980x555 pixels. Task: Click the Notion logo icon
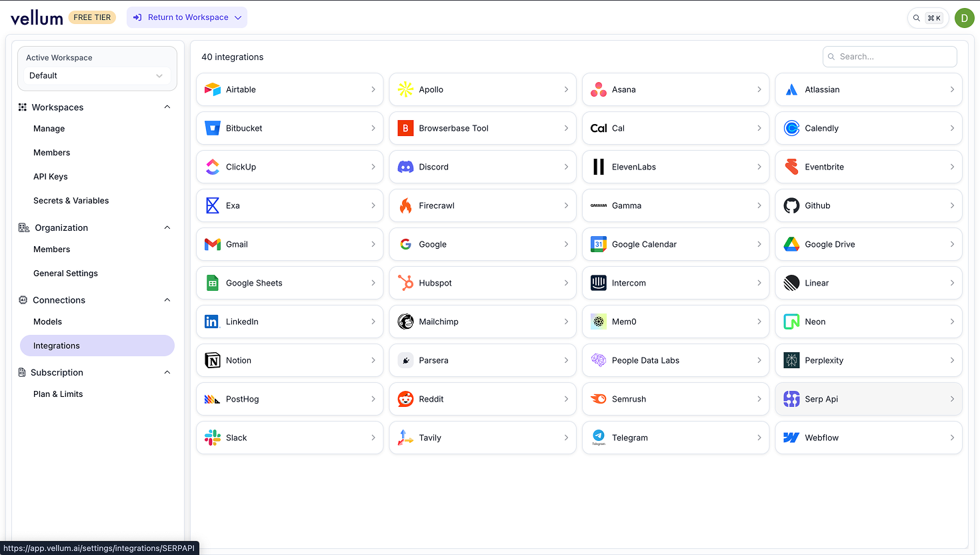pyautogui.click(x=213, y=360)
